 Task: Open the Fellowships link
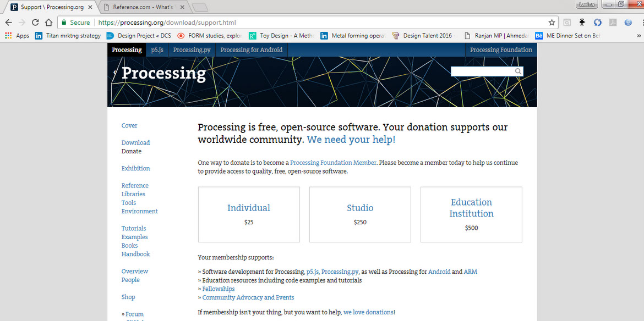tap(219, 289)
